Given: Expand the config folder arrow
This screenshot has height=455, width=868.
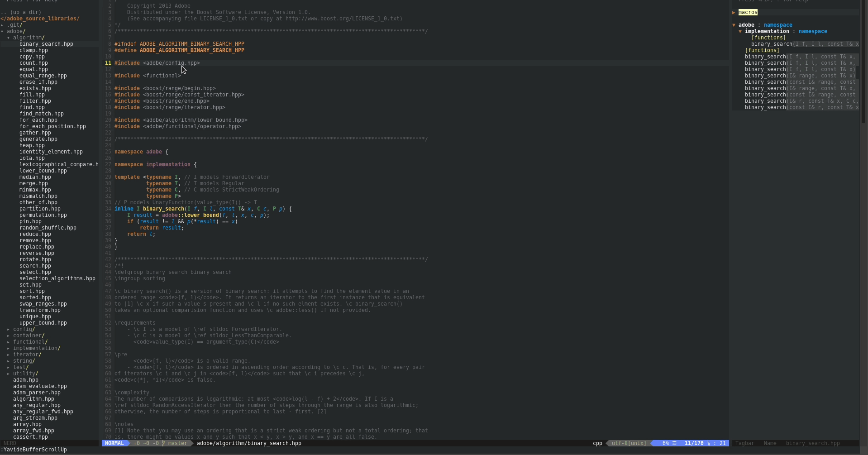Looking at the screenshot, I should click(9, 329).
